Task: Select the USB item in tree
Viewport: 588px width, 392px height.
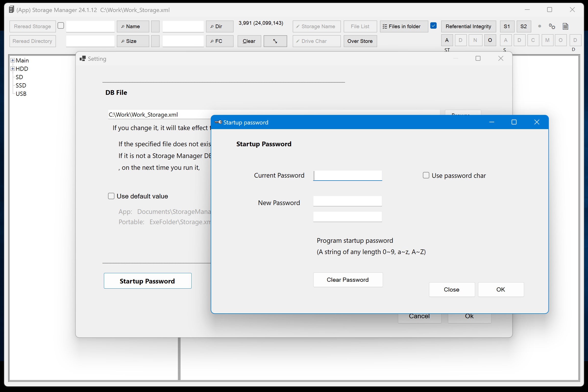Action: click(x=21, y=94)
